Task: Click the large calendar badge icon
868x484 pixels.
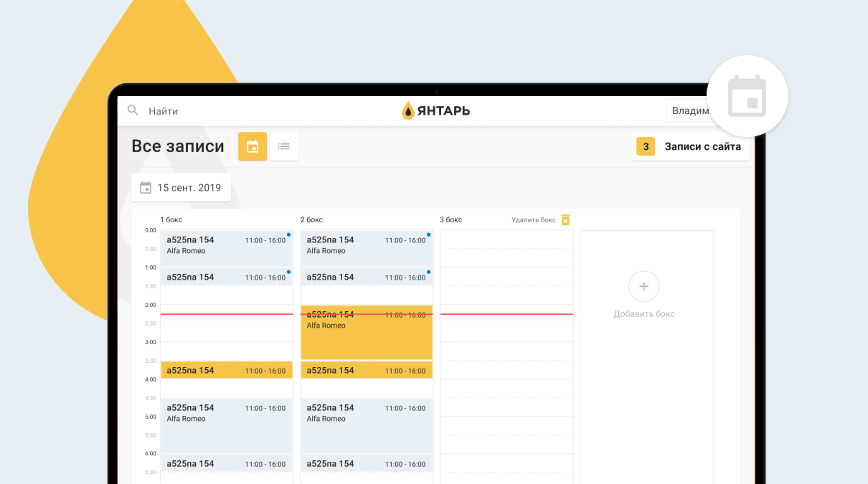Action: coord(747,96)
